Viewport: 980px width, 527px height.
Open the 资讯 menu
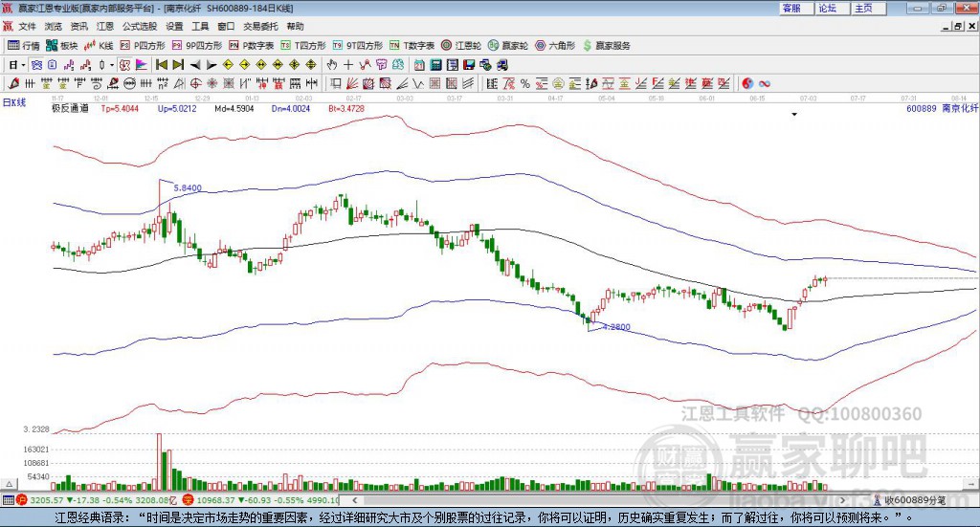[78, 26]
